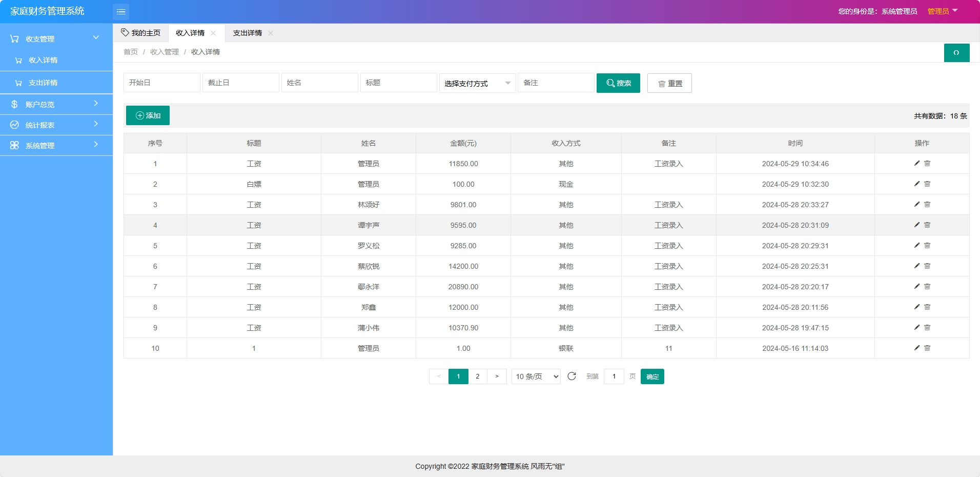Select page 2 in the pagination bar
The height and width of the screenshot is (477, 980).
click(478, 376)
